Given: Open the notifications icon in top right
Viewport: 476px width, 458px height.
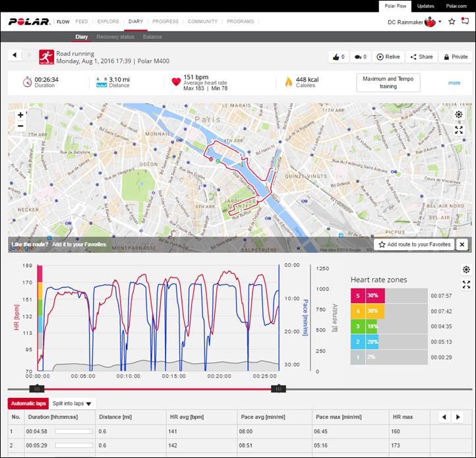Looking at the screenshot, I should [x=465, y=22].
